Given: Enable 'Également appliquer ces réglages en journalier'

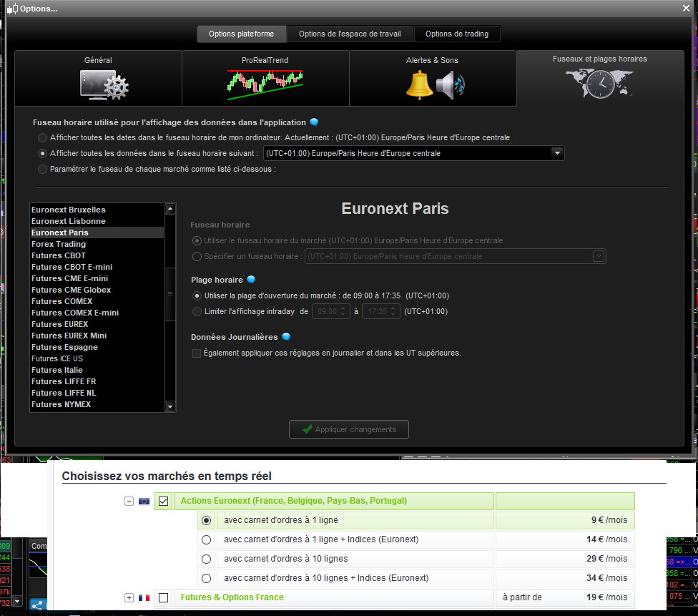Looking at the screenshot, I should coord(196,353).
